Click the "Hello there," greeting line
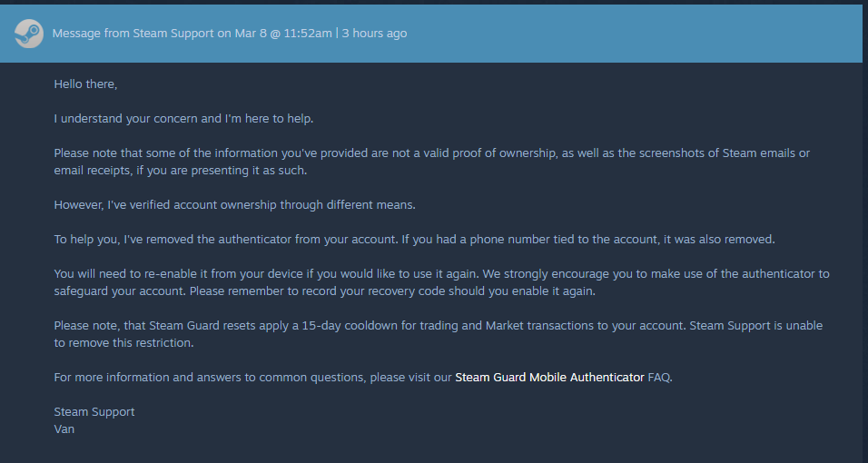868x463 pixels. [85, 84]
